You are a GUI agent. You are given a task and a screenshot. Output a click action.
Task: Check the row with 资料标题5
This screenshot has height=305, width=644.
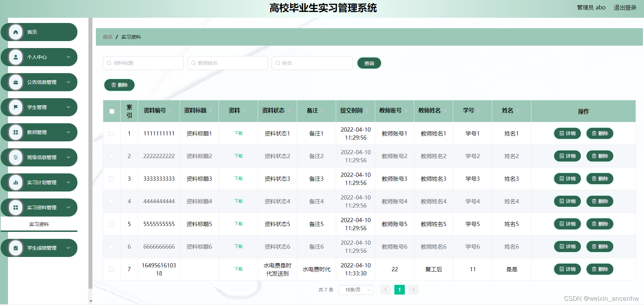[111, 224]
